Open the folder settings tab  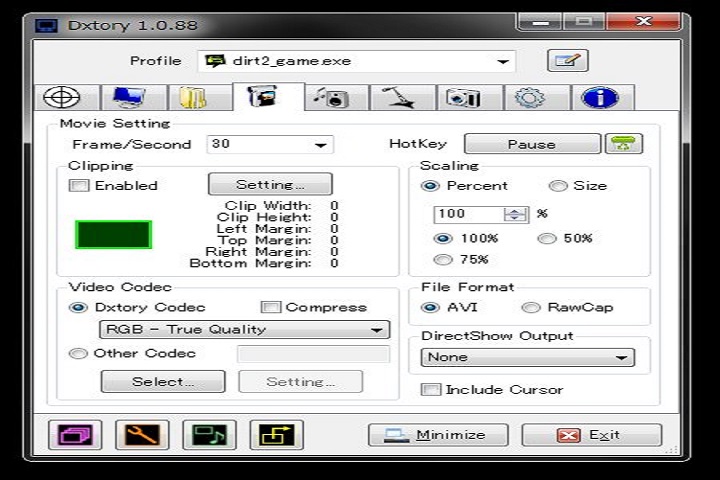(x=200, y=97)
